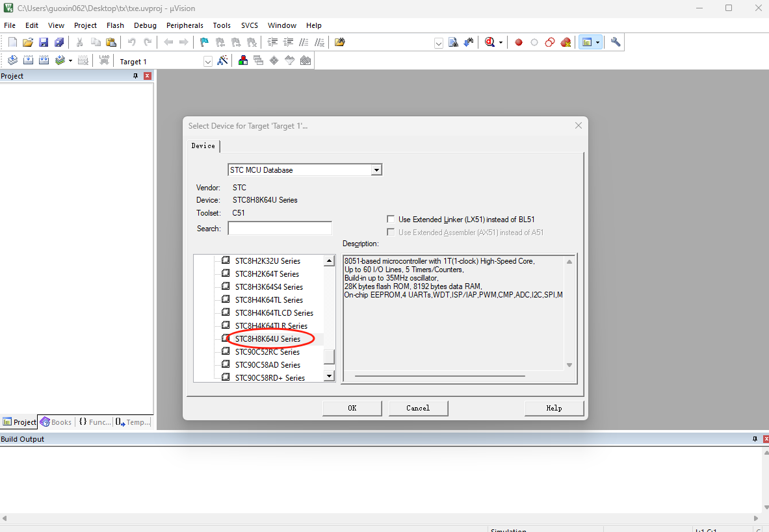The height and width of the screenshot is (532, 769).
Task: Click description box scroll down arrow
Action: click(569, 365)
